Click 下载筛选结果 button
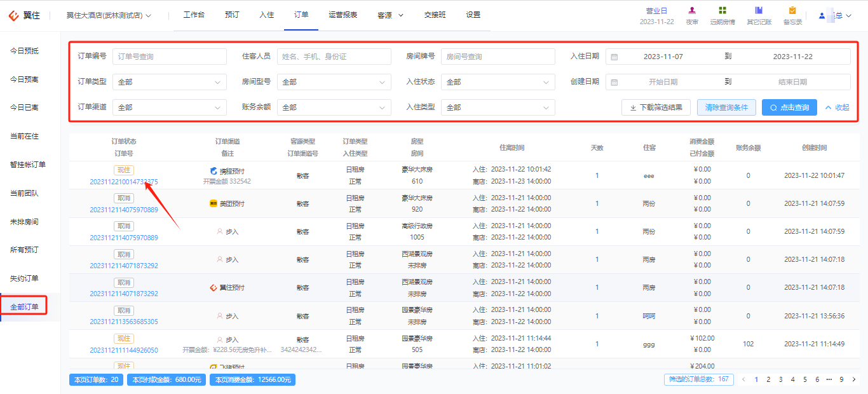The image size is (868, 394). pyautogui.click(x=656, y=107)
